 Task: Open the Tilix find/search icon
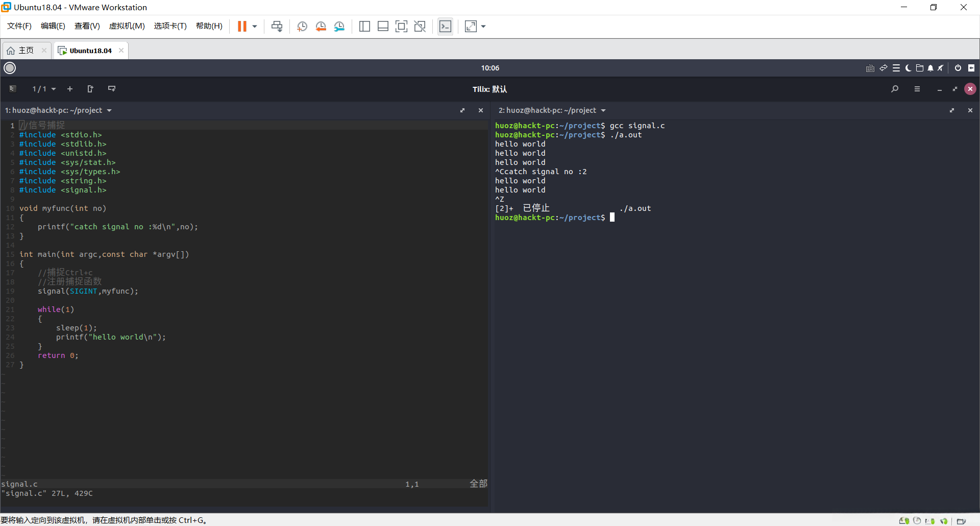pos(895,89)
